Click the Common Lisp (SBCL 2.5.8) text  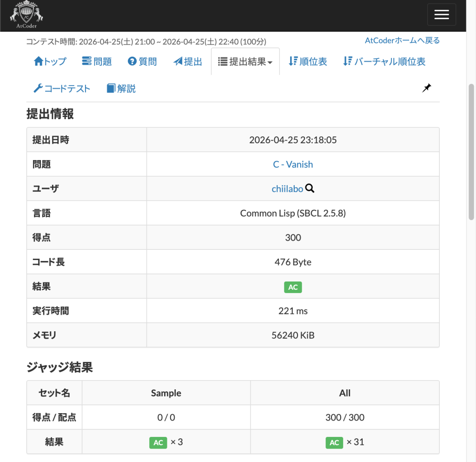(x=293, y=213)
